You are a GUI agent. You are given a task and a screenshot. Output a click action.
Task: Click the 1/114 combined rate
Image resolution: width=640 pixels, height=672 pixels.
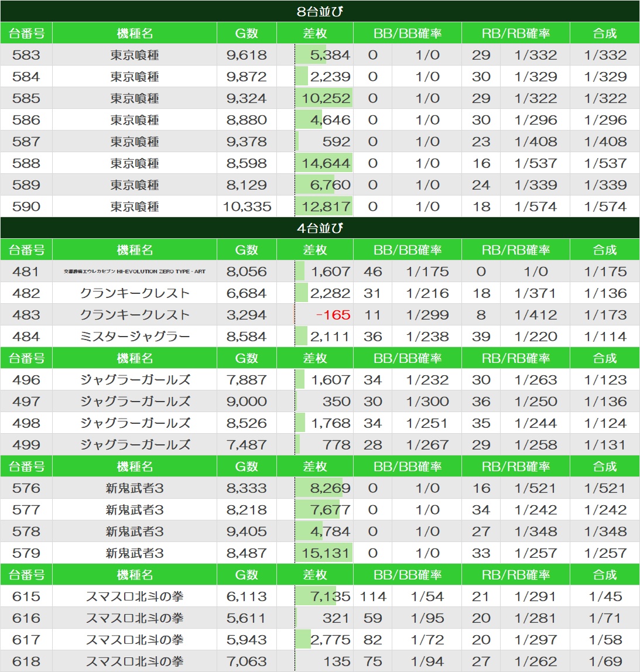(605, 337)
